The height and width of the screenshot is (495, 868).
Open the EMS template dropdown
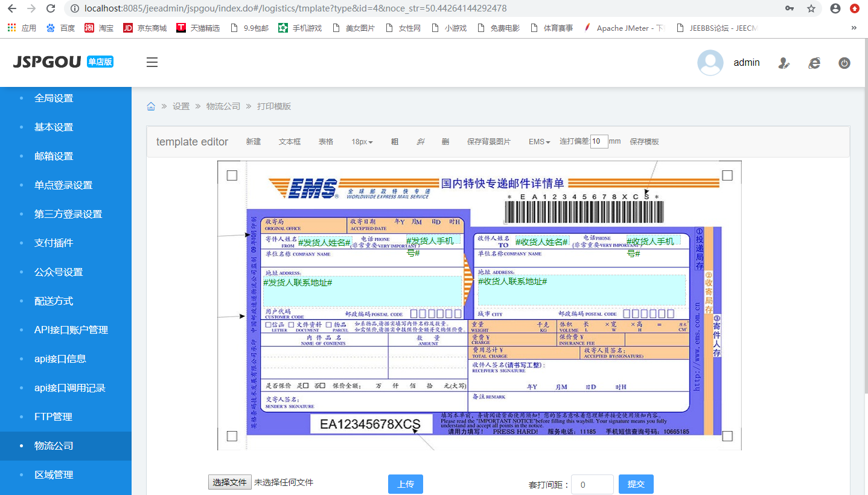click(x=540, y=142)
